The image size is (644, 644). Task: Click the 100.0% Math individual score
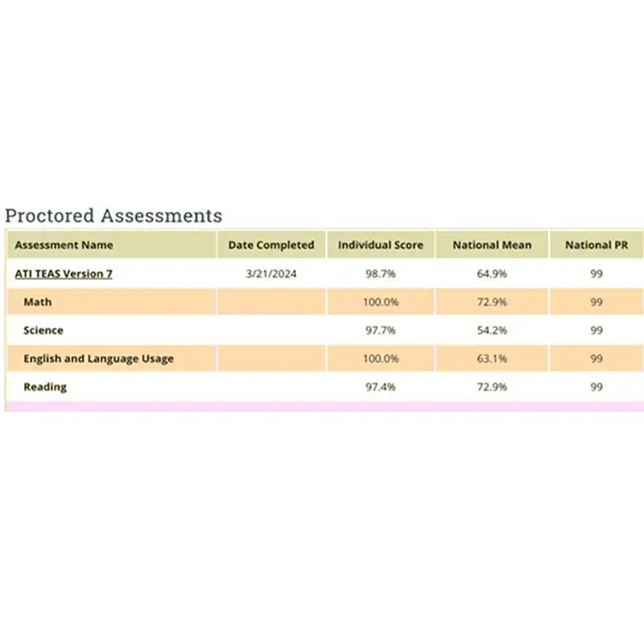pyautogui.click(x=380, y=302)
